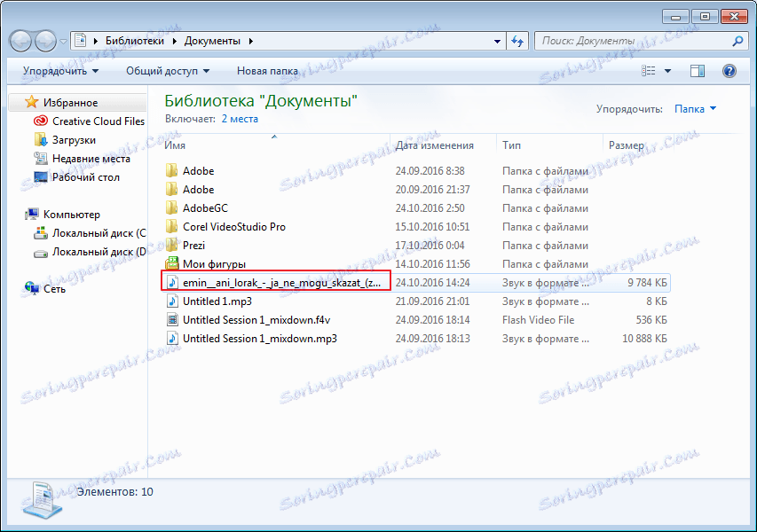Open the 2 места link
Viewport: 757px width, 532px height.
click(240, 119)
